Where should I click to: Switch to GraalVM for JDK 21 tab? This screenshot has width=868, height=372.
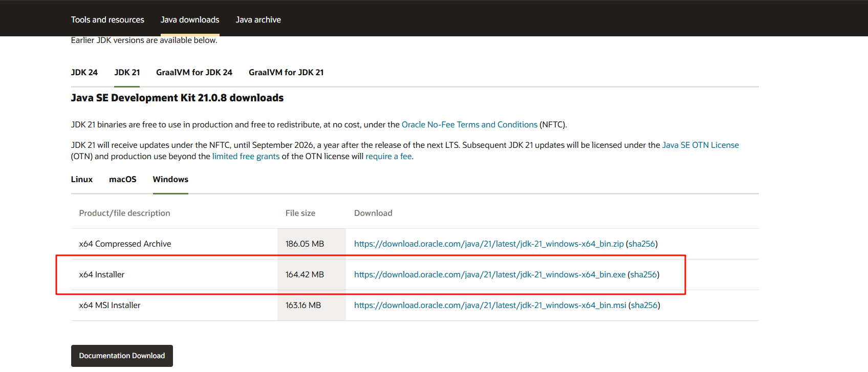pyautogui.click(x=286, y=72)
